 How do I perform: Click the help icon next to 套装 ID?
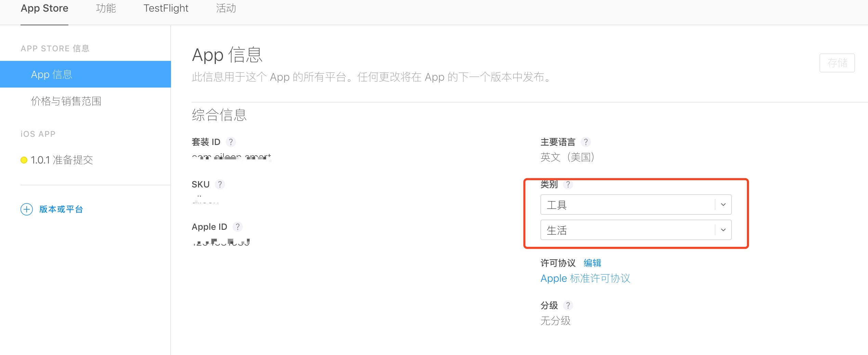(231, 142)
